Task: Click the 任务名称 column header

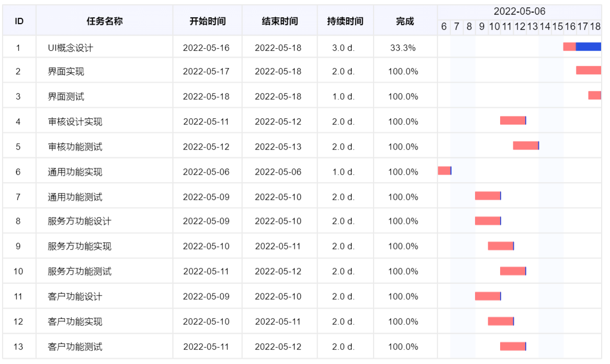Action: pyautogui.click(x=104, y=21)
